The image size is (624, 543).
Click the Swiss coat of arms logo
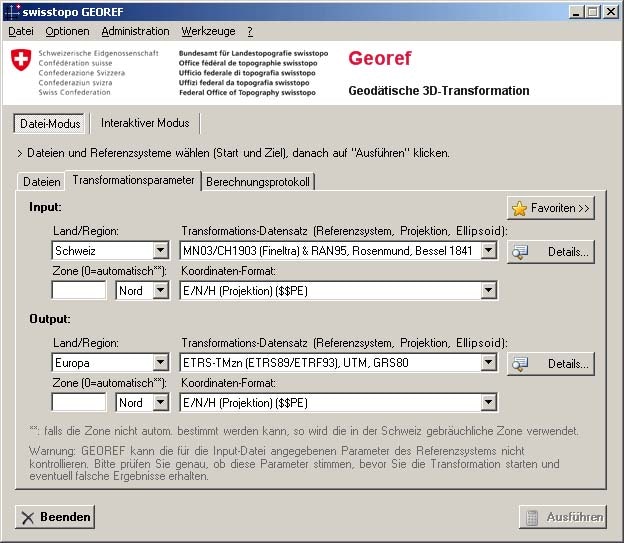tap(21, 60)
